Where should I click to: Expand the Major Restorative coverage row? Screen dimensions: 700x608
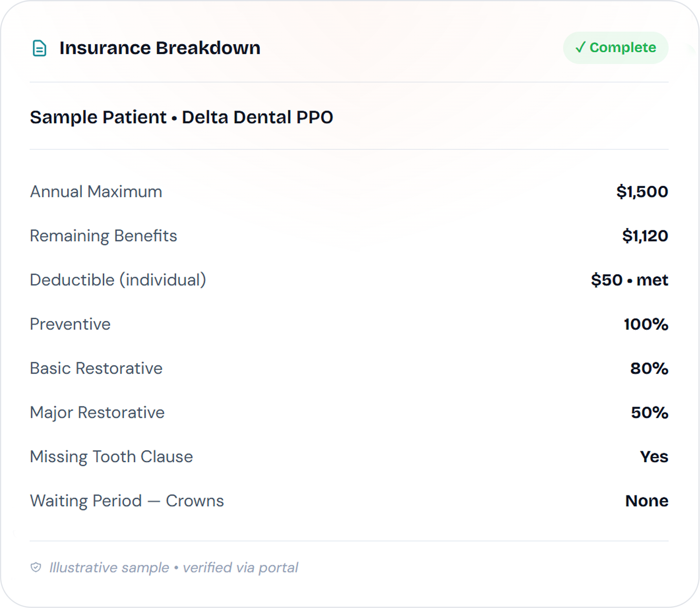click(97, 412)
